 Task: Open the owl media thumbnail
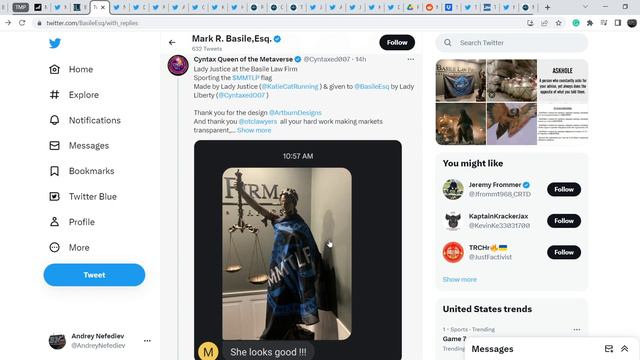click(512, 124)
